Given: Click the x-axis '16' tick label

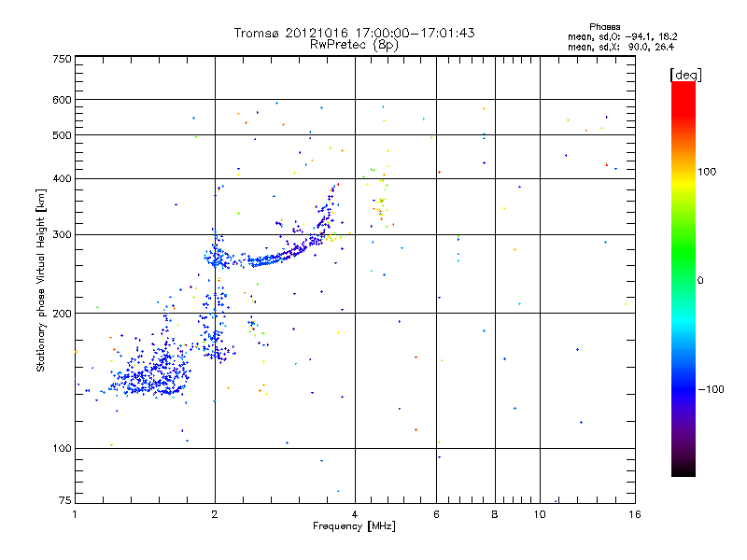Looking at the screenshot, I should 635,514.
